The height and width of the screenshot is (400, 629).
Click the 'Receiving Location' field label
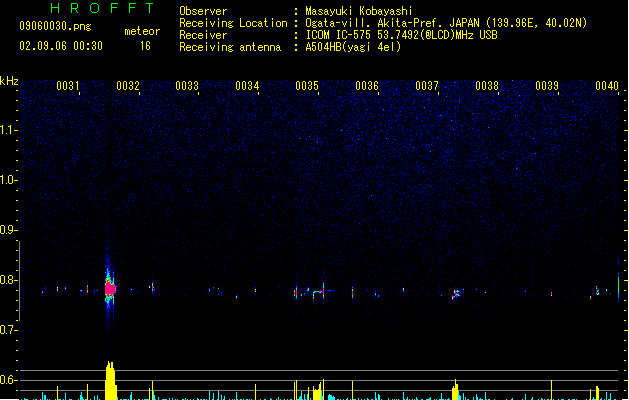point(233,23)
